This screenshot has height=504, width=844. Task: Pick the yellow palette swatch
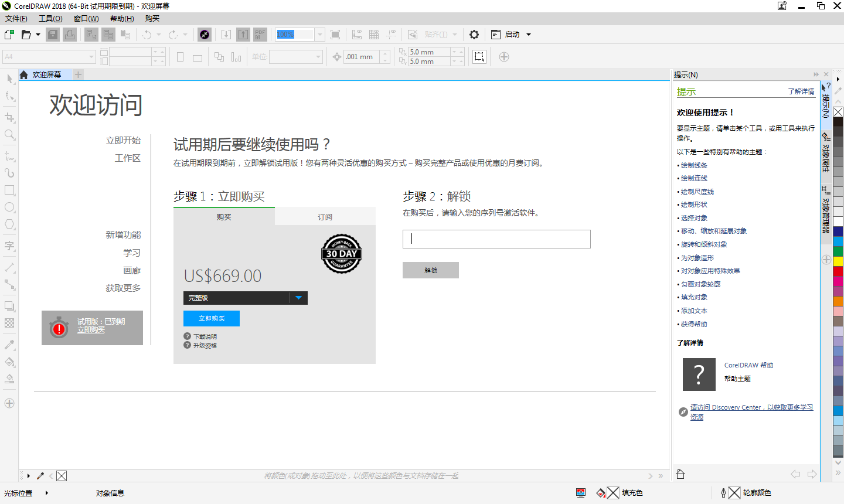(x=838, y=261)
